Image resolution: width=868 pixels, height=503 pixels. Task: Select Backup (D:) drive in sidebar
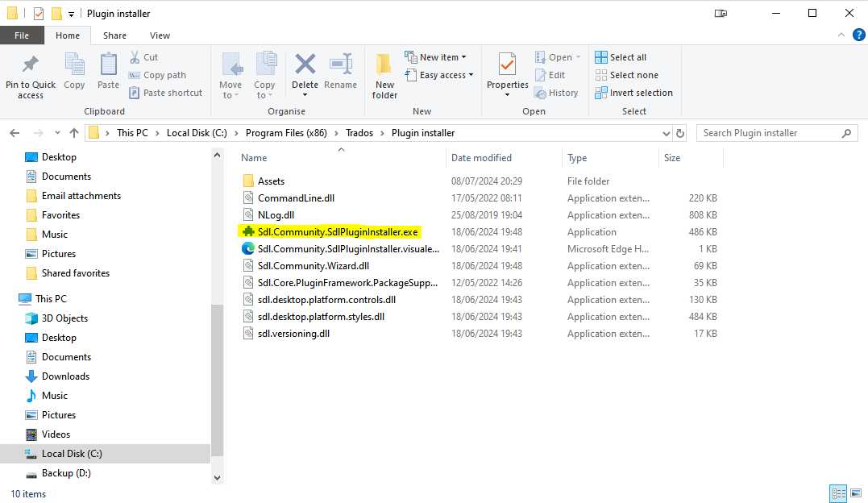[x=58, y=473]
